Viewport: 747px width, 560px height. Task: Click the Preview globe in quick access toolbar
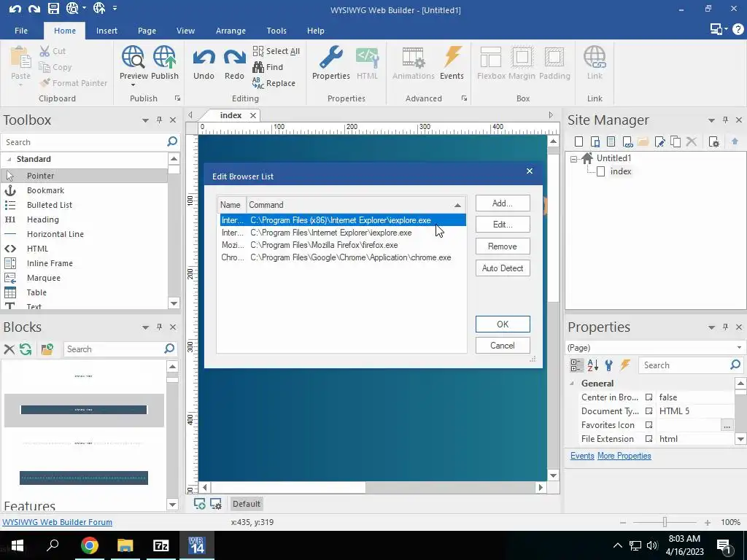pyautogui.click(x=72, y=8)
